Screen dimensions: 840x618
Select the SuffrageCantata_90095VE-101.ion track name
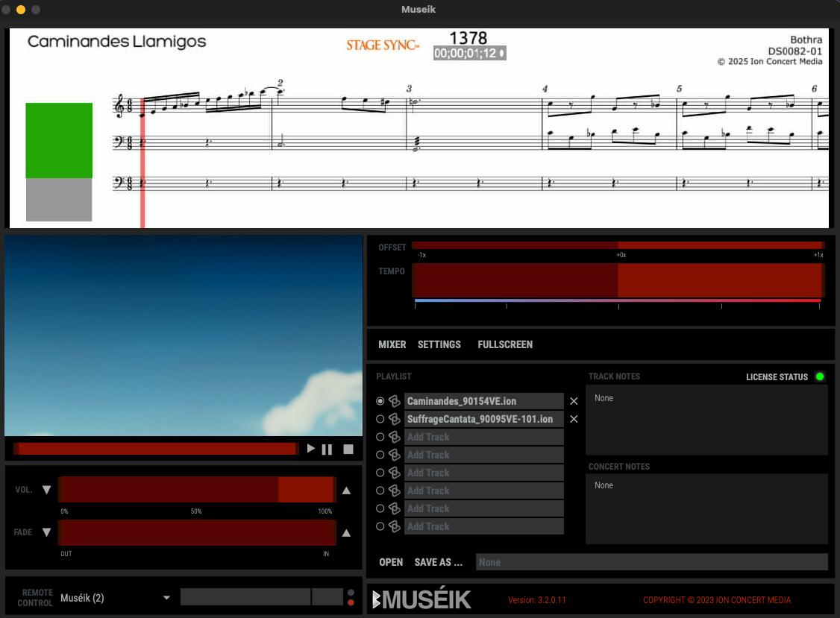(x=483, y=419)
